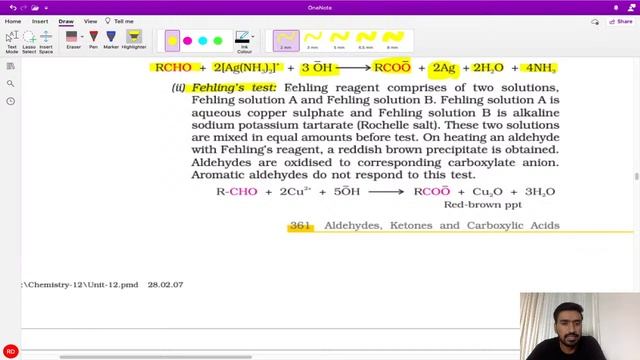This screenshot has width=640, height=360.
Task: Select the Marker tool
Action: [111, 40]
